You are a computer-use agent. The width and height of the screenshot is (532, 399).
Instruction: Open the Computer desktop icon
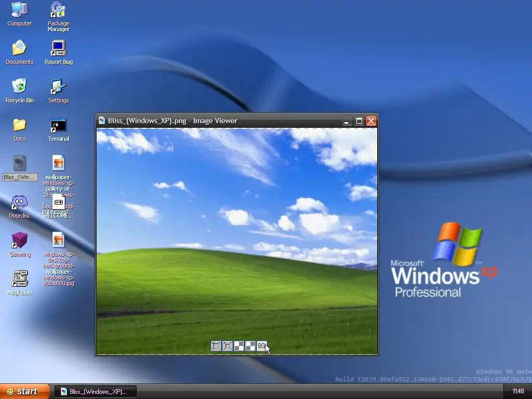[x=20, y=14]
